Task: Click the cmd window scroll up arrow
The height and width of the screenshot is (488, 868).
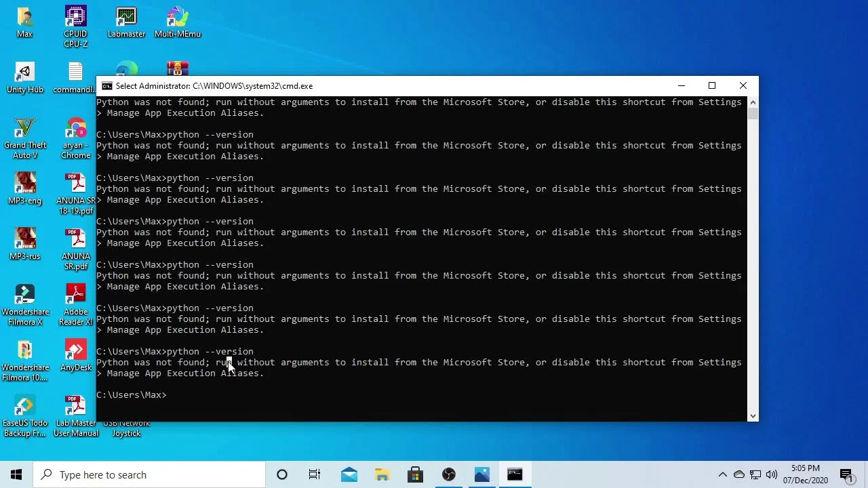Action: 753,102
